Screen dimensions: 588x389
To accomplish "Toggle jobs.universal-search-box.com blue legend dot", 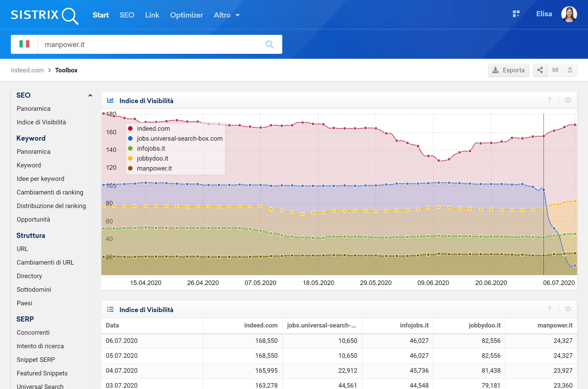I will pyautogui.click(x=130, y=138).
